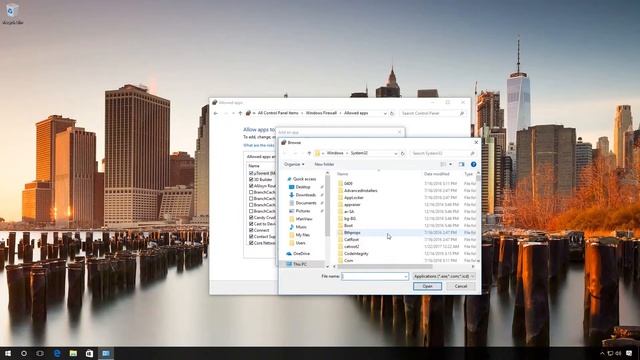The image size is (640, 360).
Task: Select the CodeIntegrity folder
Action: tap(356, 253)
